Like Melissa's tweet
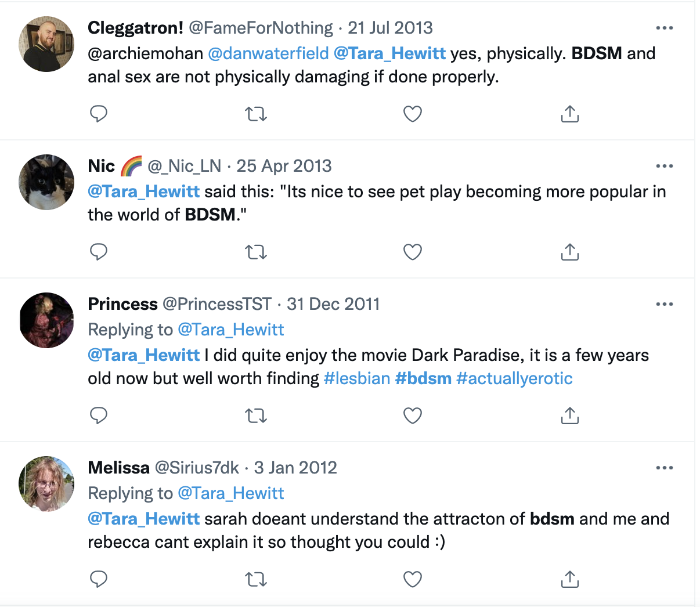 [x=413, y=579]
